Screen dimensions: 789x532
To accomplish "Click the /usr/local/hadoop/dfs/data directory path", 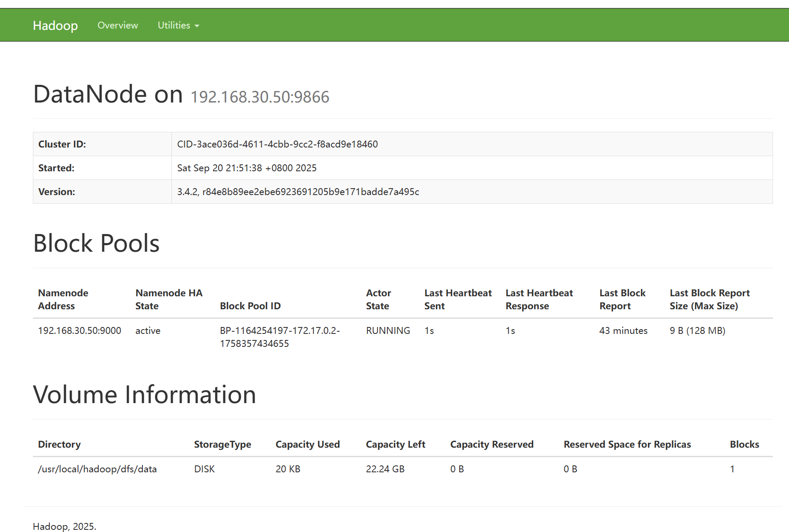I will [x=97, y=469].
